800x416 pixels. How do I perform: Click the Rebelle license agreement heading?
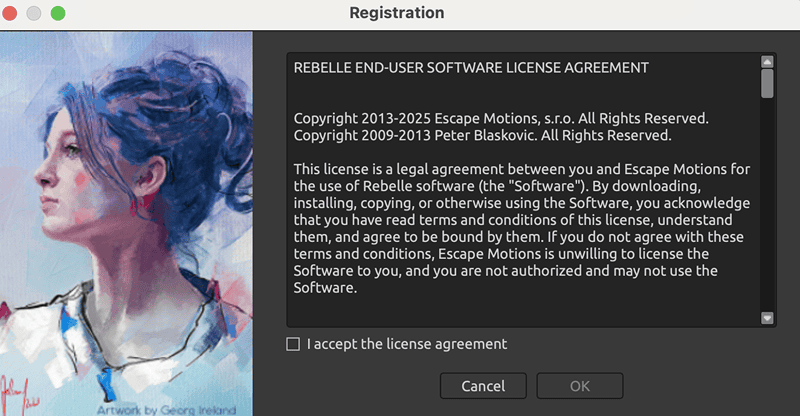click(471, 67)
